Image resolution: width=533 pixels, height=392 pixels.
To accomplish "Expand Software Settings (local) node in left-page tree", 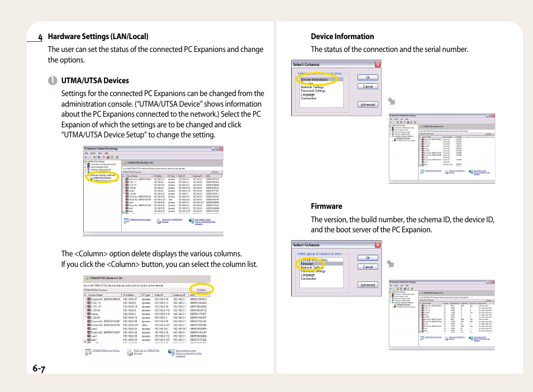I will coord(85,170).
